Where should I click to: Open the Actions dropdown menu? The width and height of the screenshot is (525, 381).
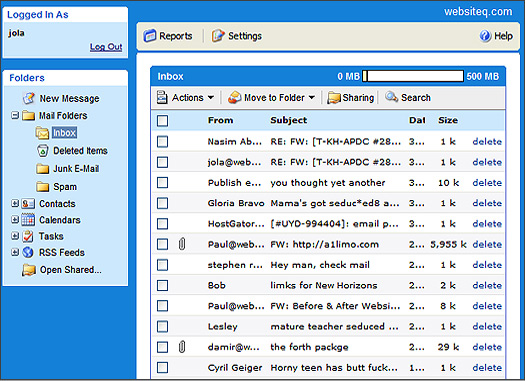(185, 98)
